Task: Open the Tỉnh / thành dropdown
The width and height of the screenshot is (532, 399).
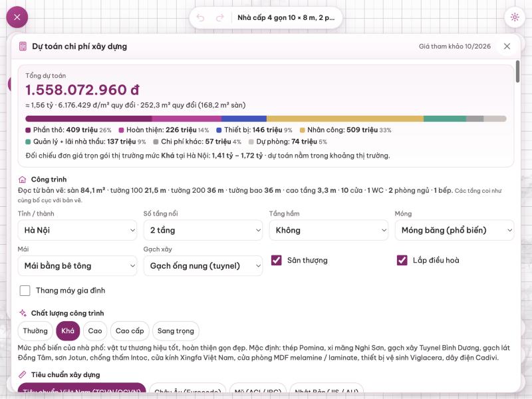Action: pyautogui.click(x=77, y=230)
